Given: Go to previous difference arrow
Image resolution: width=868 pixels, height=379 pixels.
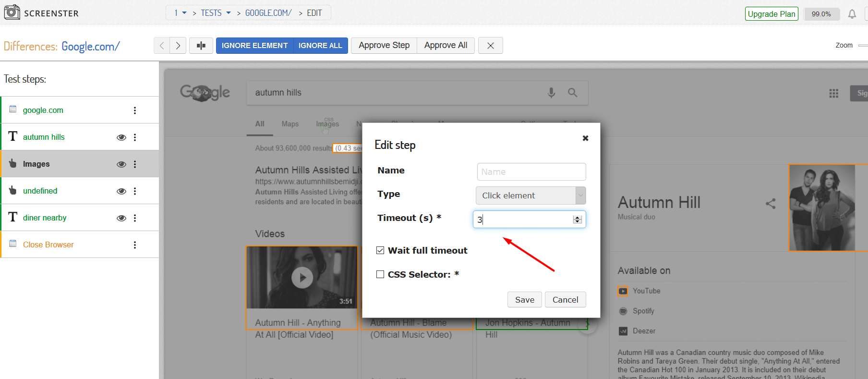Looking at the screenshot, I should (x=162, y=46).
